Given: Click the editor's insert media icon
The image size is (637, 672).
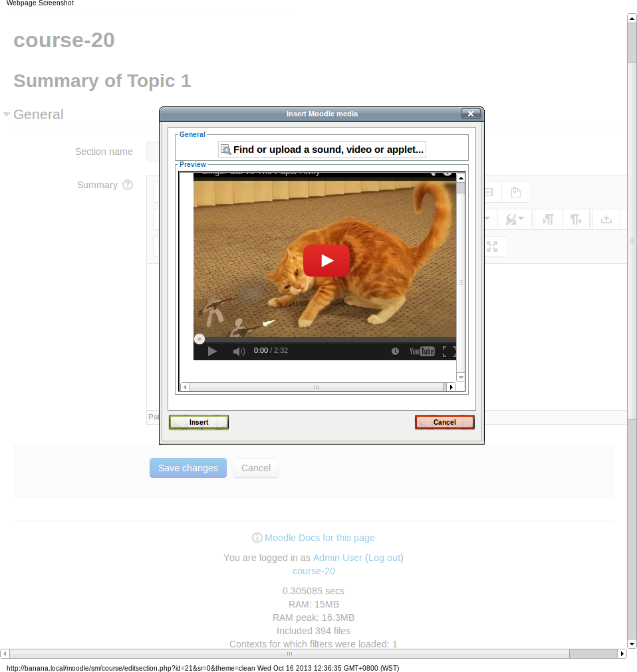Looking at the screenshot, I should [489, 192].
